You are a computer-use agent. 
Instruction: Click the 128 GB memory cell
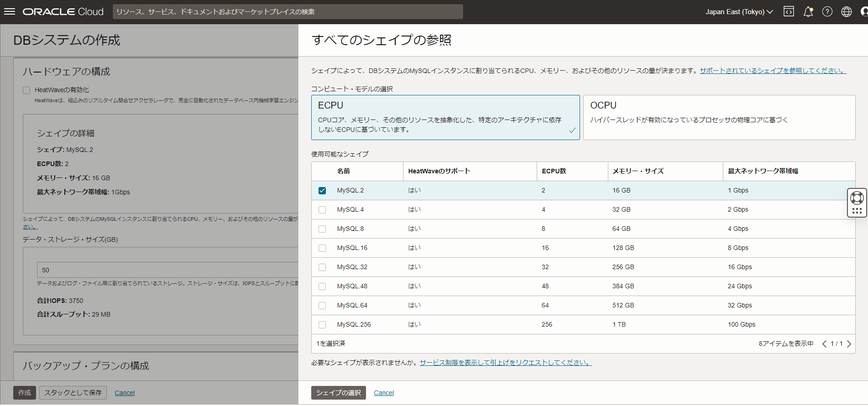click(x=623, y=248)
